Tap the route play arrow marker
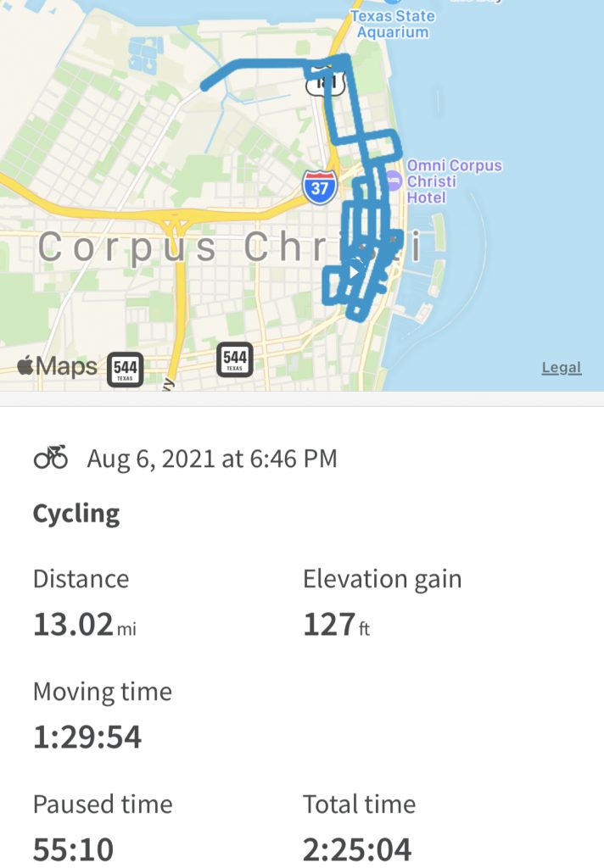 (x=354, y=272)
